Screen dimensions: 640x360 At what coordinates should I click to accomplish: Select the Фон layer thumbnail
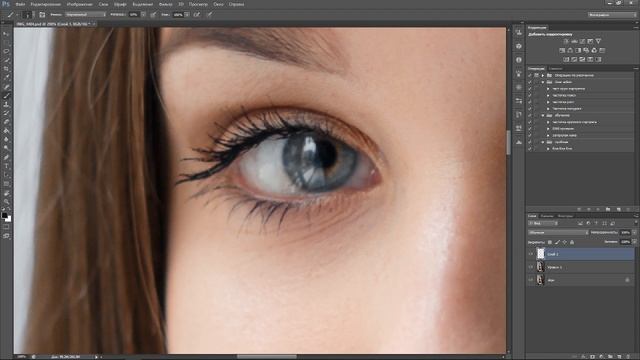pos(540,280)
